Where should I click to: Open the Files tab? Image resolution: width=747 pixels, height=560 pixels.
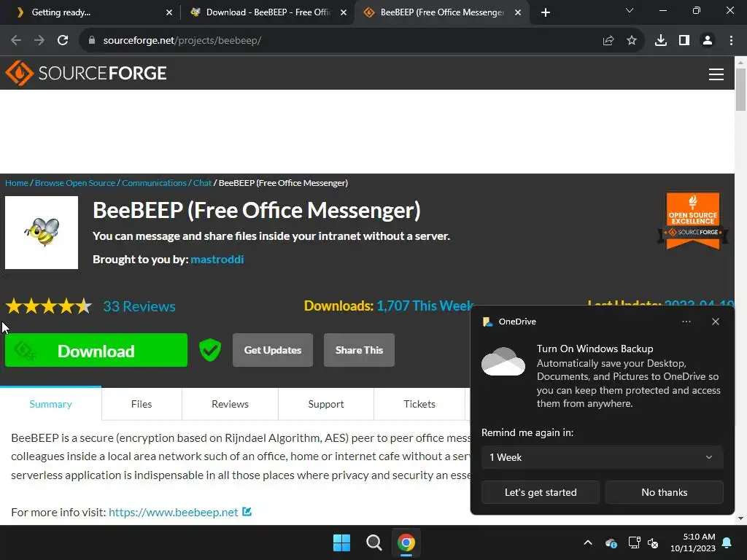pos(142,404)
